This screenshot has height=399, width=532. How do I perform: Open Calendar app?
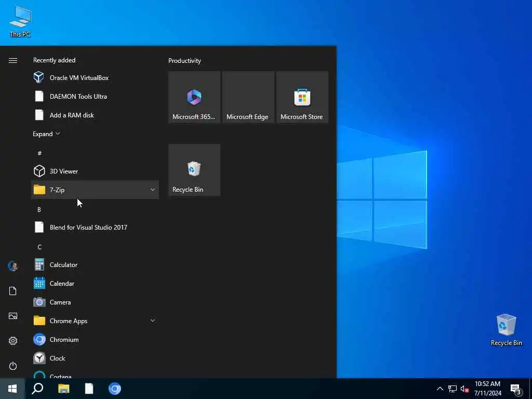tap(95, 283)
